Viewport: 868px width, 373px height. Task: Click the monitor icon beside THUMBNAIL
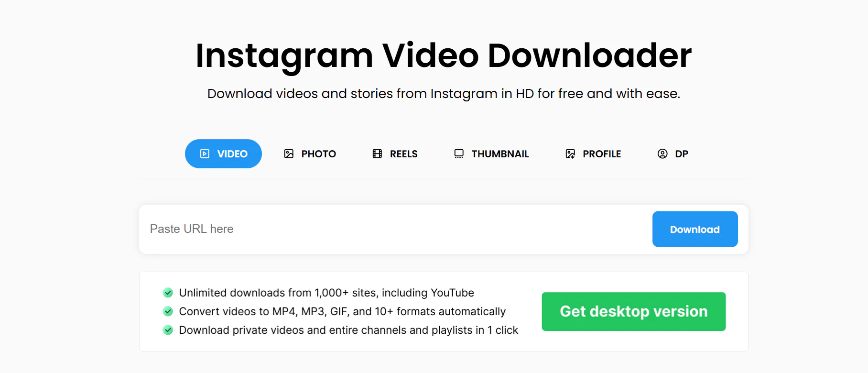coord(459,154)
